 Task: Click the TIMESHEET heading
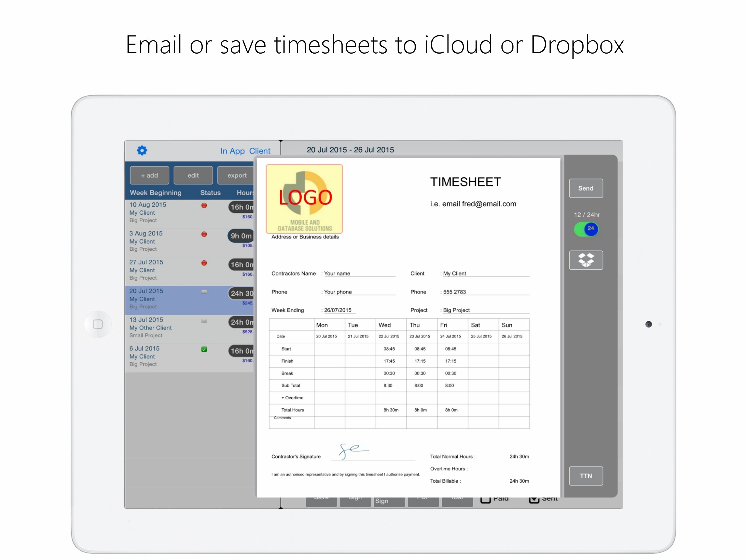(x=465, y=182)
